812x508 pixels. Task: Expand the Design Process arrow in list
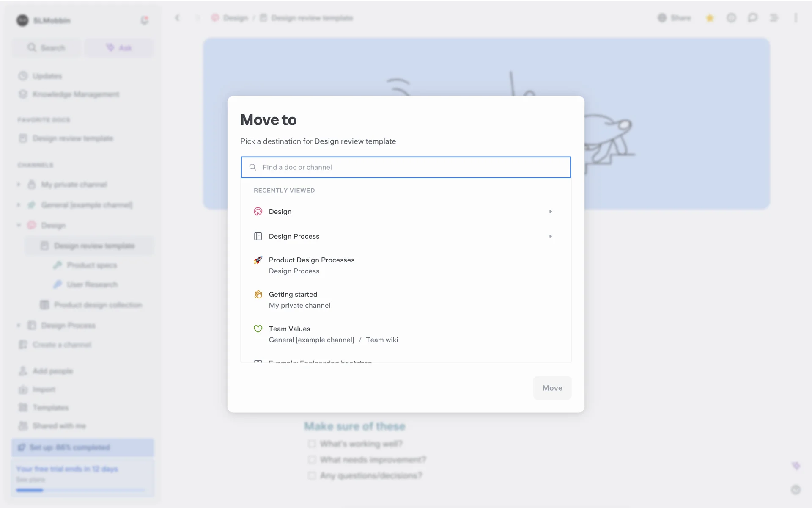pyautogui.click(x=550, y=236)
